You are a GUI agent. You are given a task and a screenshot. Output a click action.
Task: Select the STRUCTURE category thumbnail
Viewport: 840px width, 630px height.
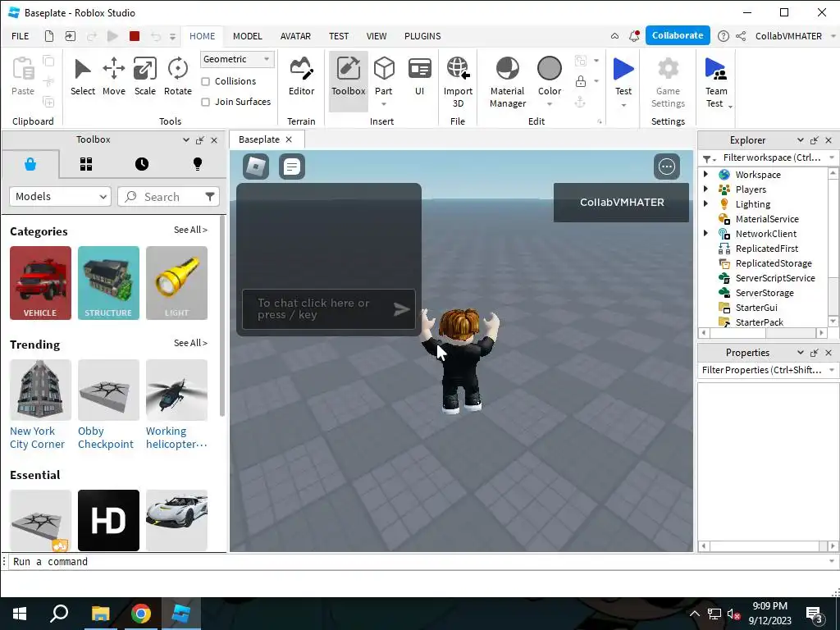coord(108,283)
